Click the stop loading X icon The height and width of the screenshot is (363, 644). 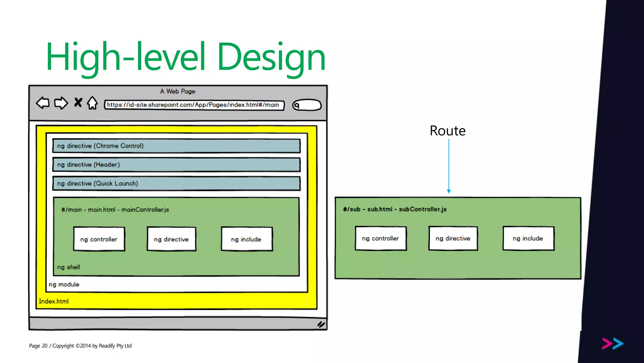(x=78, y=102)
